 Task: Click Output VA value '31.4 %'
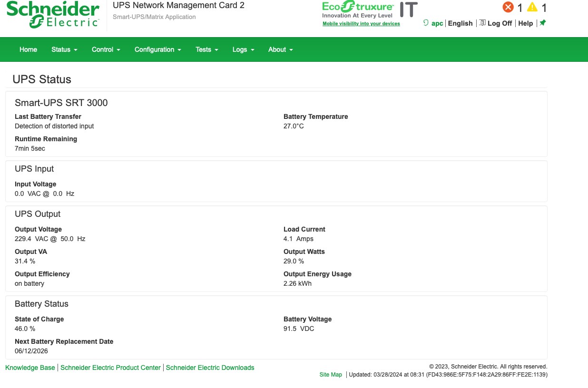[x=25, y=261]
